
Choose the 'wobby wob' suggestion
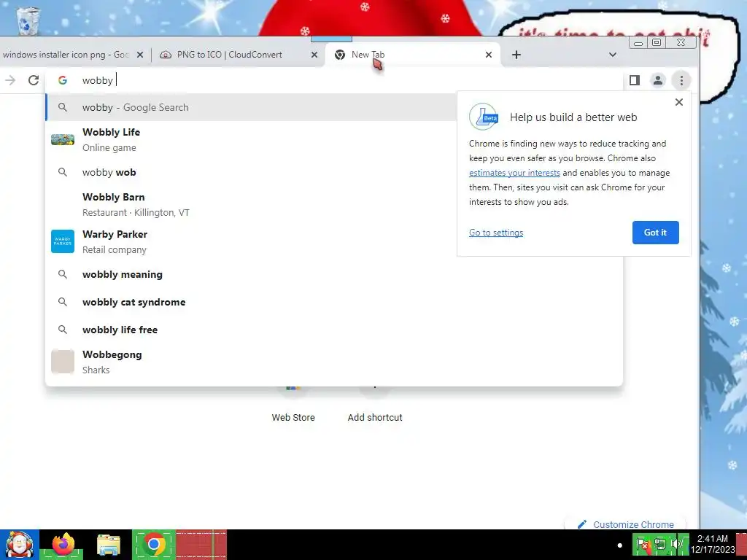(x=252, y=172)
